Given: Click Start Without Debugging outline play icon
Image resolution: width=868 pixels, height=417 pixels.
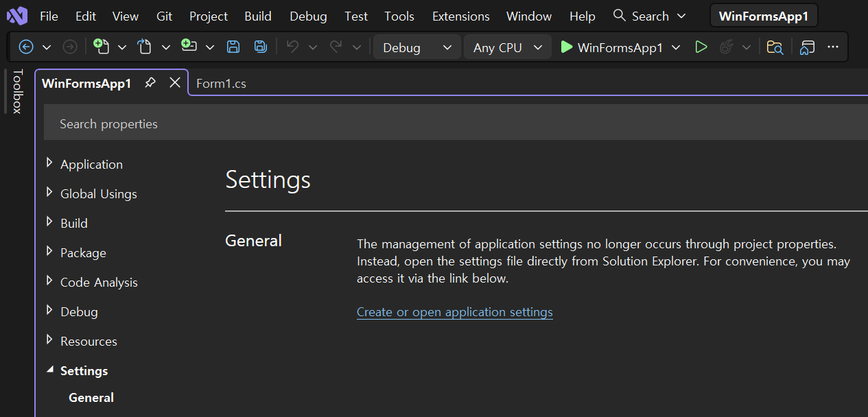Looking at the screenshot, I should pos(701,47).
